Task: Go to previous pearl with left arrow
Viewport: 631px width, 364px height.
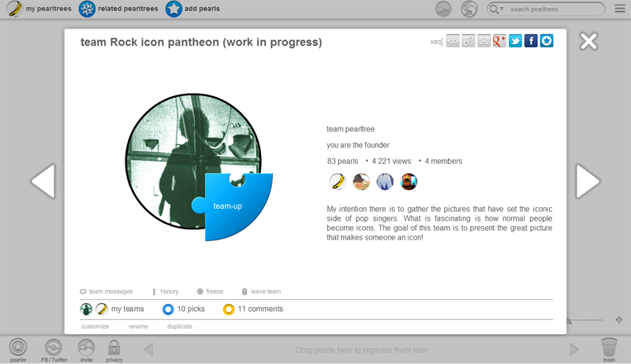Action: [x=43, y=181]
